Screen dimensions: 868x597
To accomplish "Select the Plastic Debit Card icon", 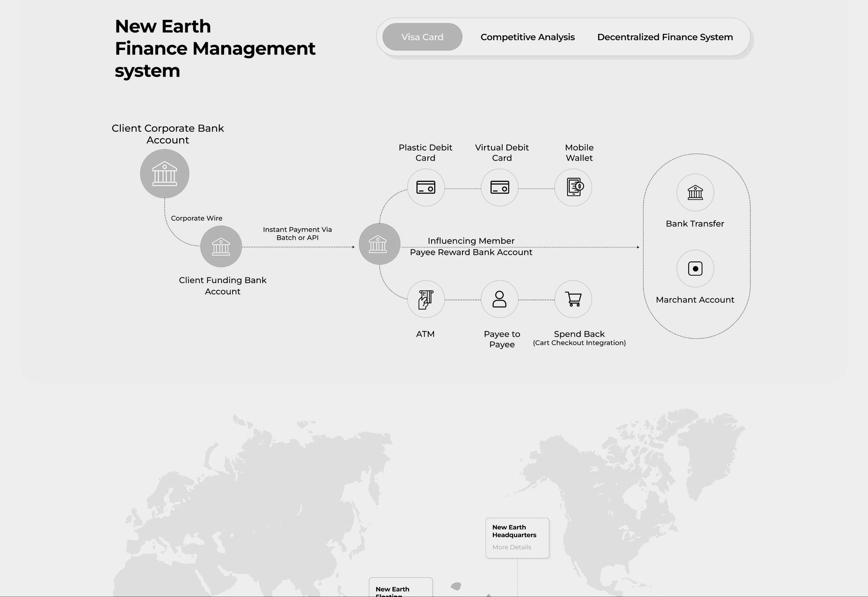I will (426, 187).
